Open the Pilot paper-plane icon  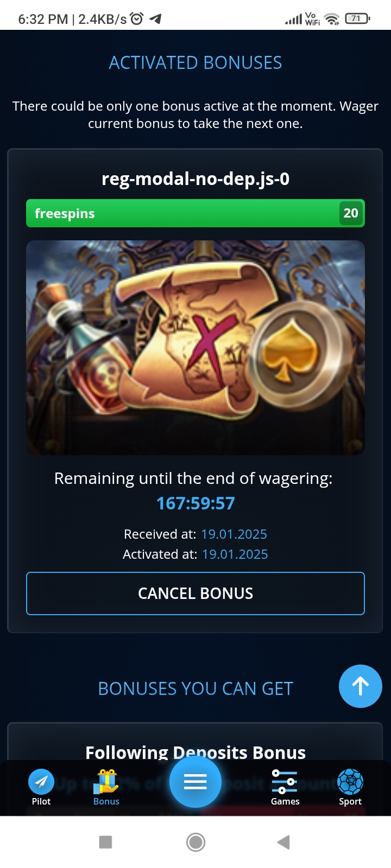point(41,782)
